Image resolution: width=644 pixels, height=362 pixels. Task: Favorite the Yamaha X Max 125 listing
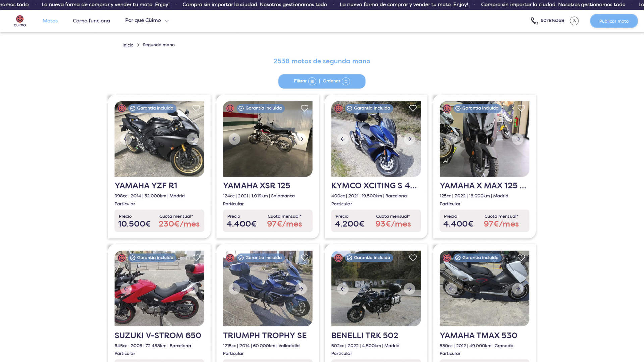pos(521,108)
